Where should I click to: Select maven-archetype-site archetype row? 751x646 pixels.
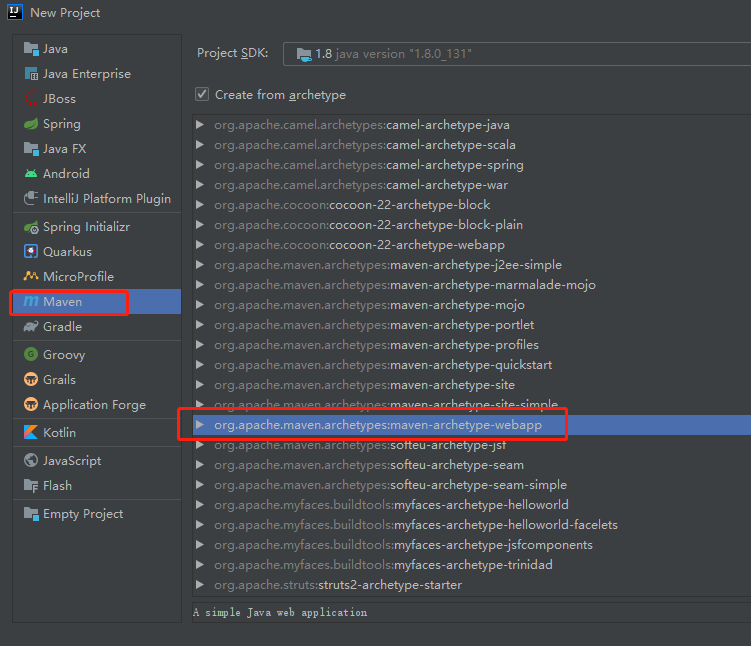pos(472,385)
